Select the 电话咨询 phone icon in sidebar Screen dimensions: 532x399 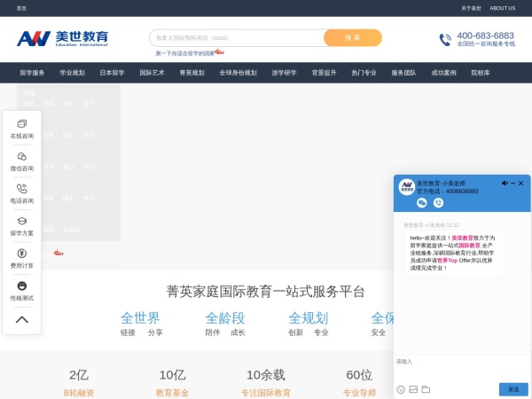pyautogui.click(x=22, y=189)
